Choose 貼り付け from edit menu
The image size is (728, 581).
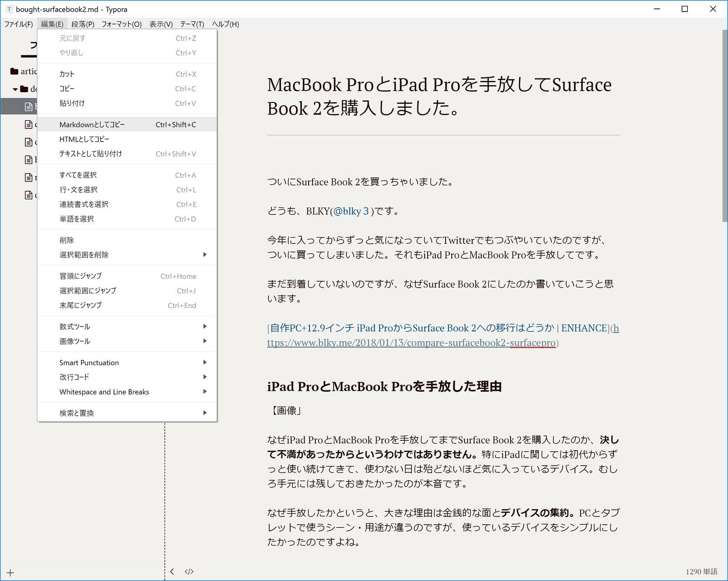tap(127, 103)
